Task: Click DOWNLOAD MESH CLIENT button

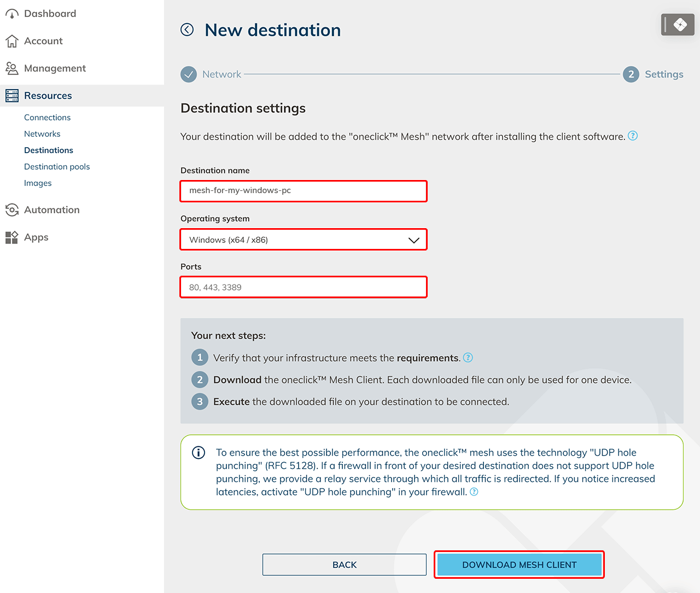Action: (x=519, y=565)
